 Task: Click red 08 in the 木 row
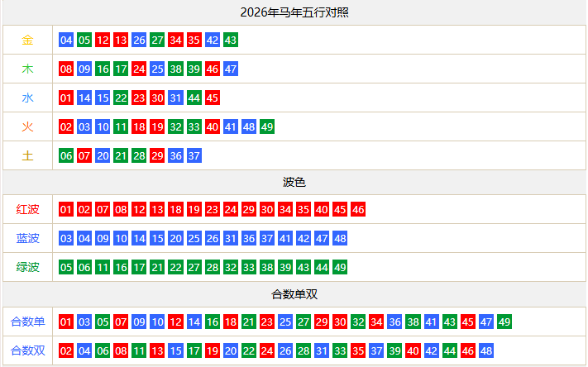click(x=66, y=69)
